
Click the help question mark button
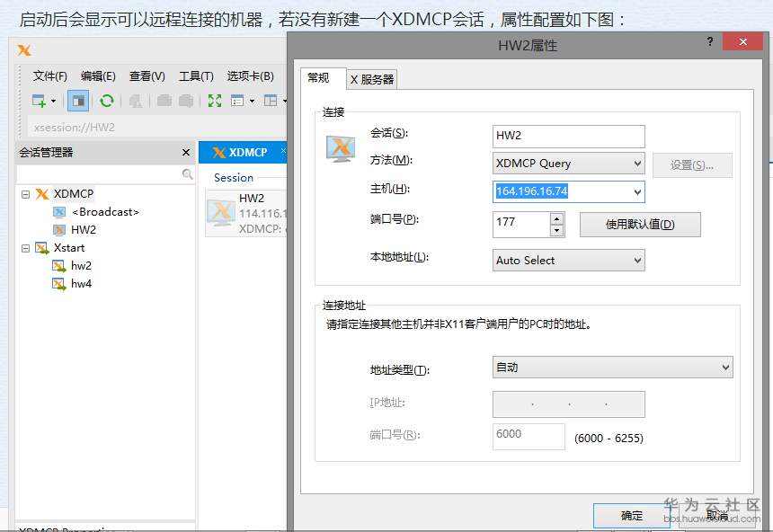[x=709, y=42]
